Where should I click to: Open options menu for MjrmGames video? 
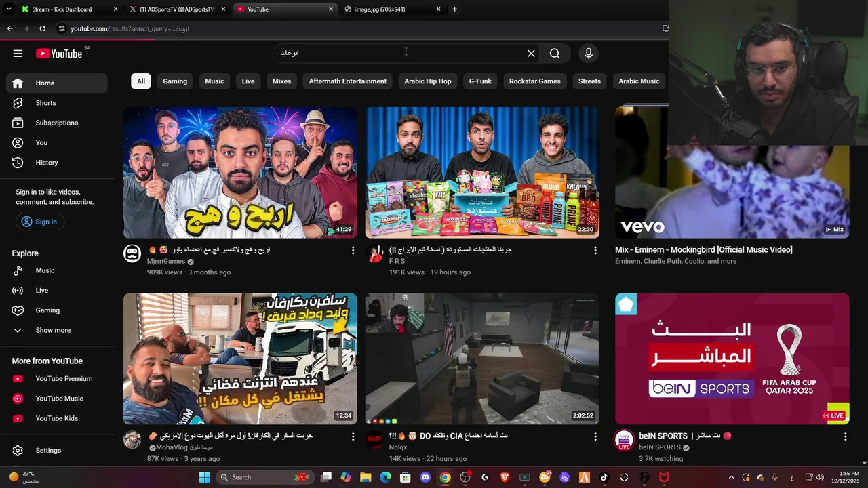coord(353,251)
